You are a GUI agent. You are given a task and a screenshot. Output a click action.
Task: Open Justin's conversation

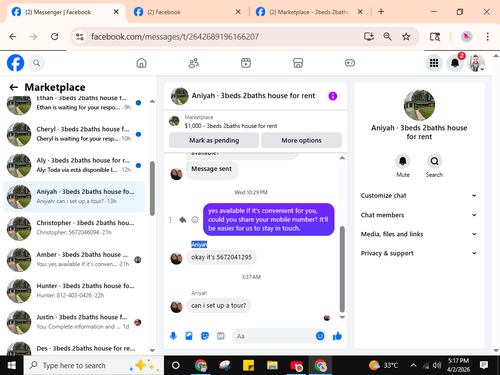click(74, 322)
